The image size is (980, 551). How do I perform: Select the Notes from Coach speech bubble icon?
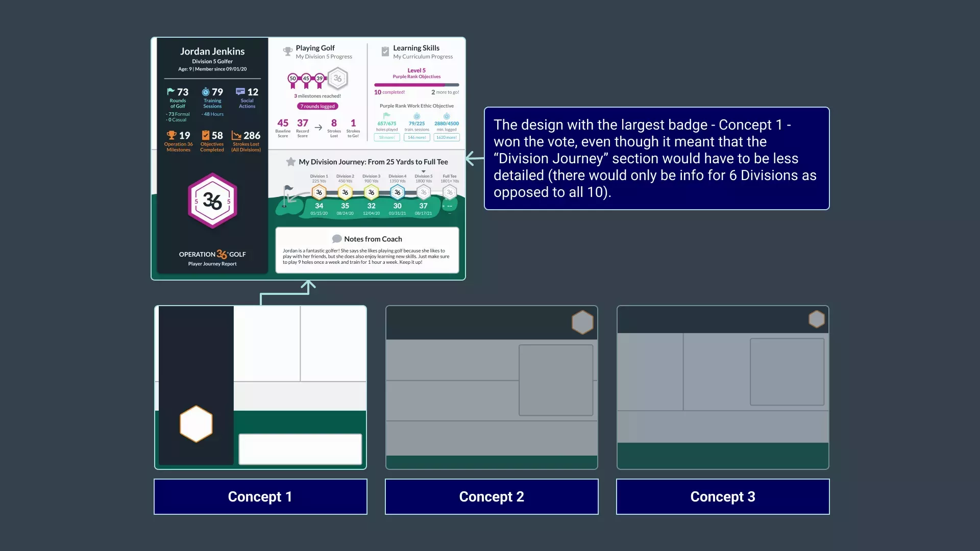coord(336,239)
